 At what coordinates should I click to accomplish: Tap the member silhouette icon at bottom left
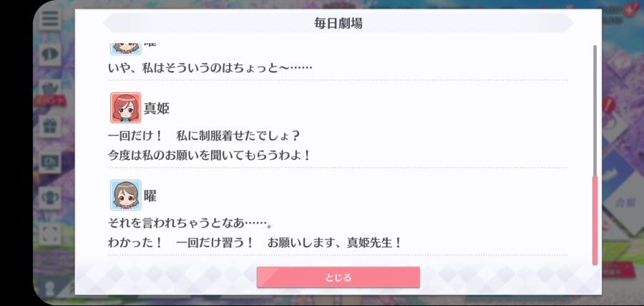pos(51,288)
